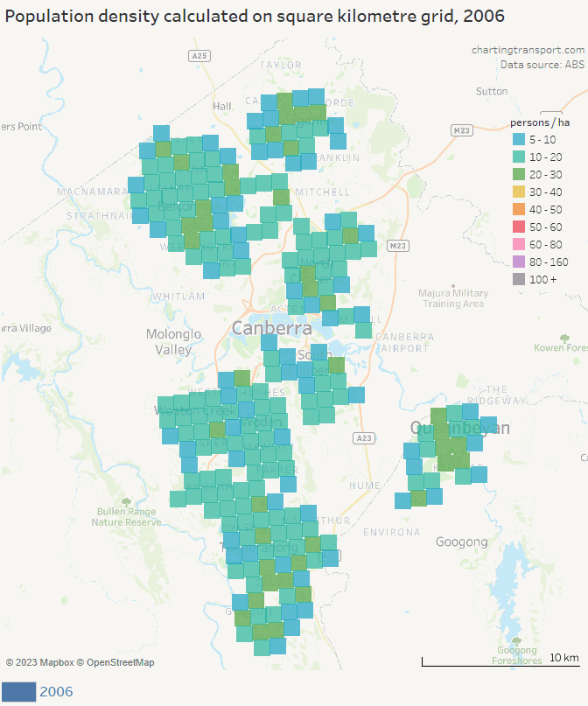This screenshot has width=588, height=706.
Task: Click the Canberra city label on map
Action: (271, 329)
